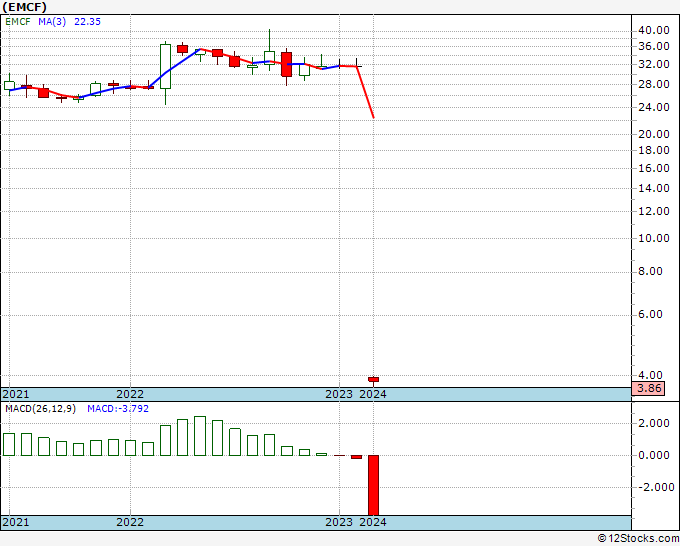The height and width of the screenshot is (546, 680).
Task: Click the 4.00 price axis label
Action: pyautogui.click(x=650, y=375)
